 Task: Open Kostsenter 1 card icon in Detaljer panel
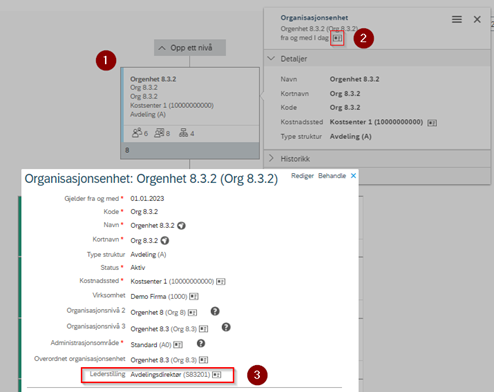tap(432, 123)
